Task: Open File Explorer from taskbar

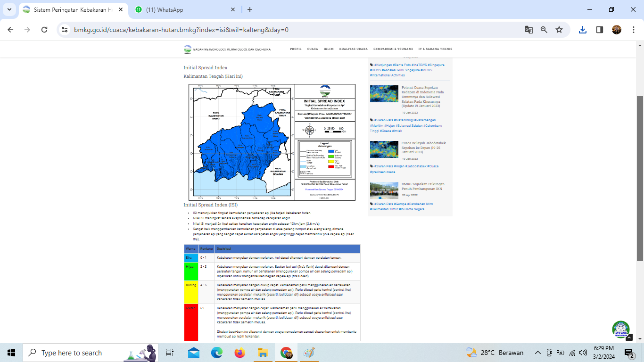Action: [263, 353]
